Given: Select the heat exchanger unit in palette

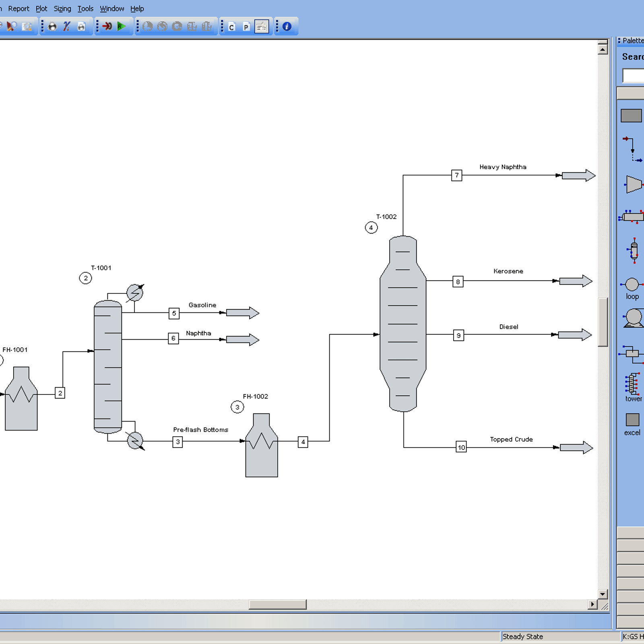Looking at the screenshot, I should [x=632, y=217].
